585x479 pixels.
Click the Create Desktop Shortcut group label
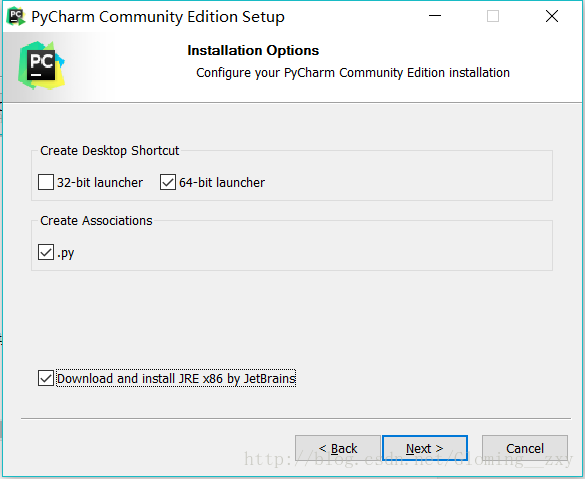click(x=110, y=151)
